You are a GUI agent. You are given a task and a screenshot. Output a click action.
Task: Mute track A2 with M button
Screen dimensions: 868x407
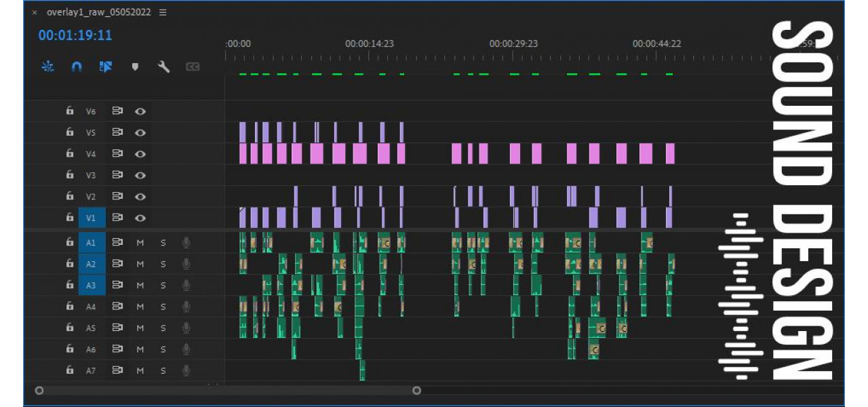click(140, 264)
